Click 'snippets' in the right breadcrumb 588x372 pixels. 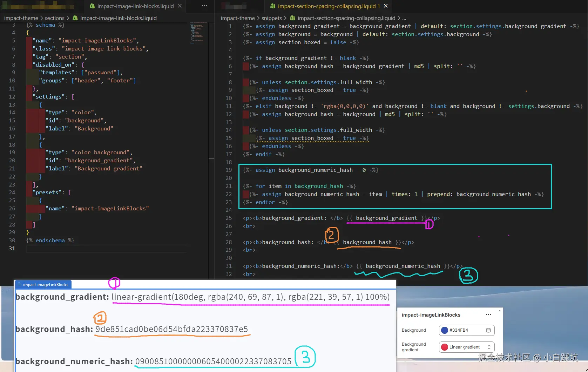271,18
